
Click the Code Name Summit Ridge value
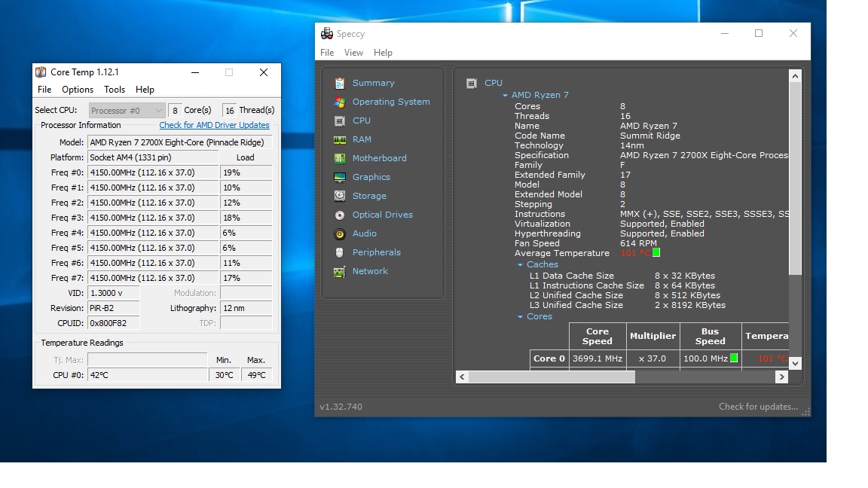pos(650,136)
